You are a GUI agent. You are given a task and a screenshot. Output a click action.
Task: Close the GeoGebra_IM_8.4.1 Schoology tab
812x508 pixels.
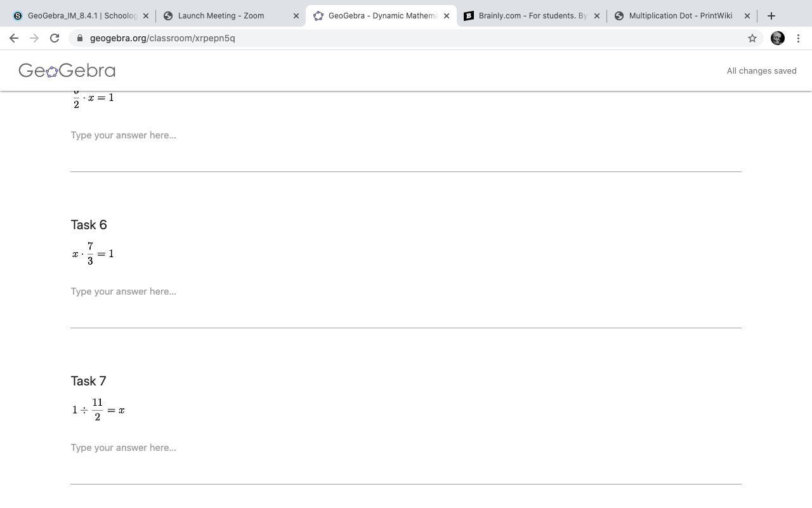coord(145,16)
